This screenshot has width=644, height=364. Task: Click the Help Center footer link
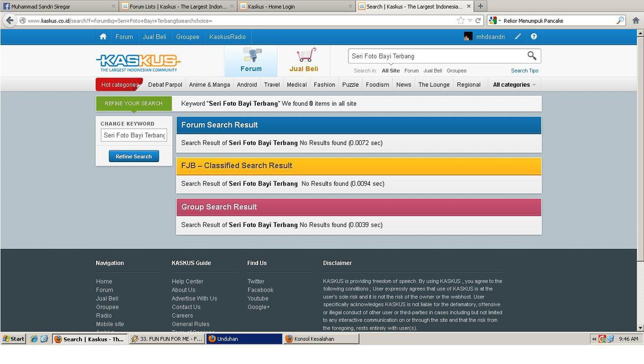[187, 281]
